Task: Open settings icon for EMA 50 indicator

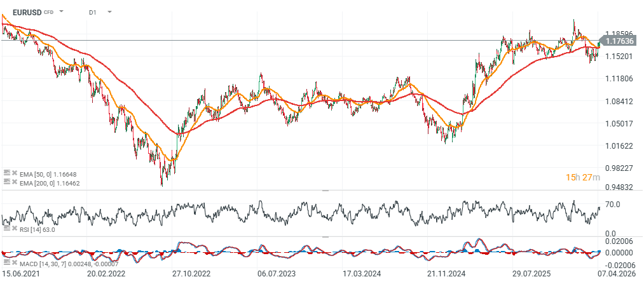Action: (6, 173)
